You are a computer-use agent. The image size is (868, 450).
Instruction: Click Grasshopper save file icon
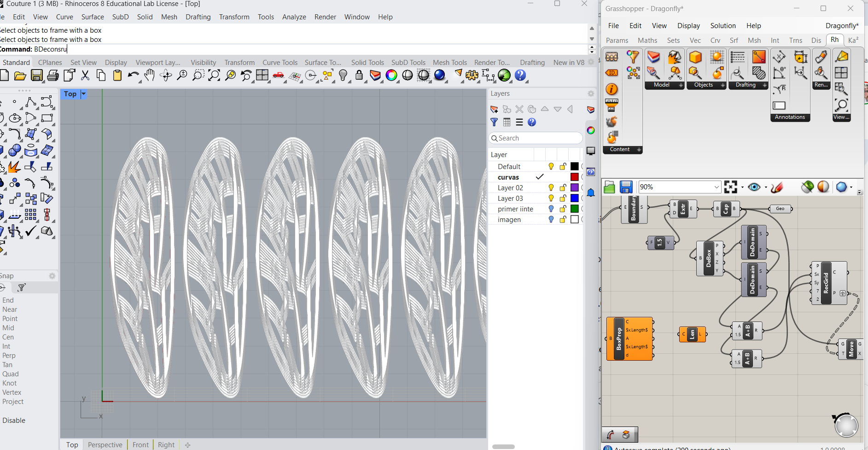click(626, 187)
